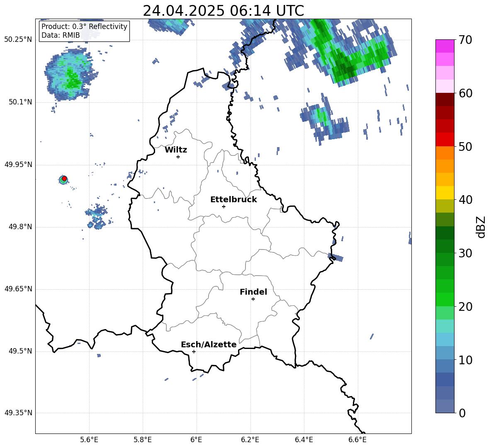
Task: Click the dark maroon colorbar segment below 60
Action: [x=445, y=100]
